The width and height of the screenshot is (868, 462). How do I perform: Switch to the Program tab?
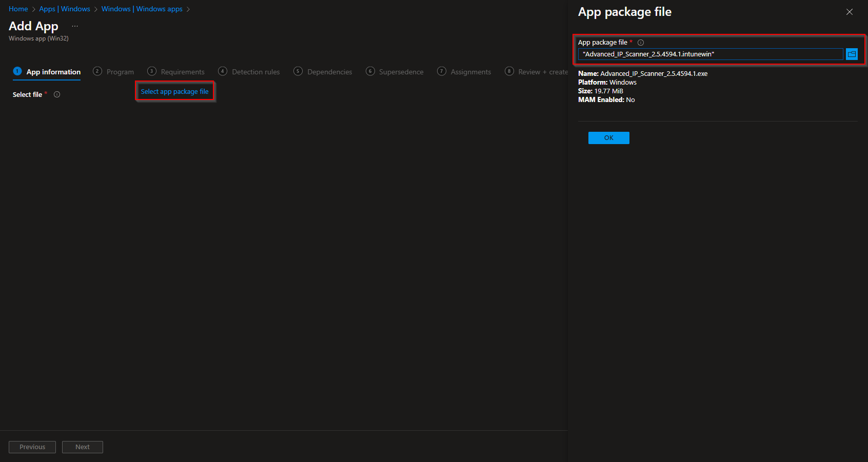pos(120,72)
